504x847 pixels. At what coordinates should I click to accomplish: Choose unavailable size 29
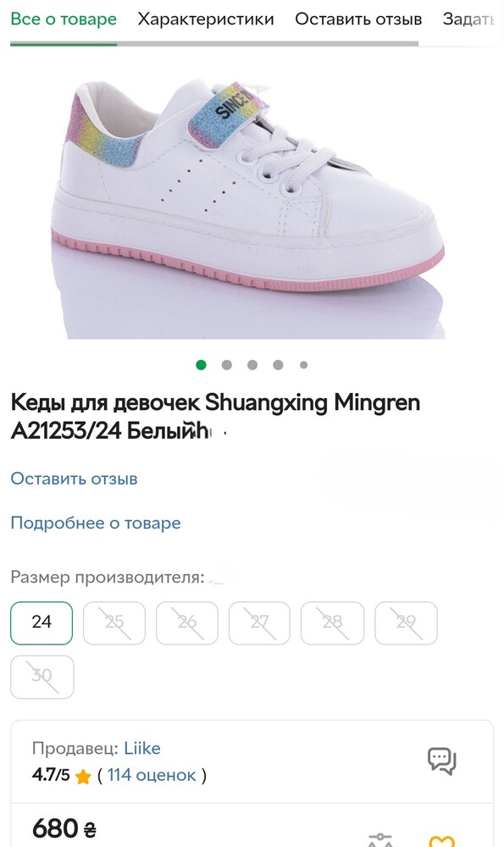407,623
